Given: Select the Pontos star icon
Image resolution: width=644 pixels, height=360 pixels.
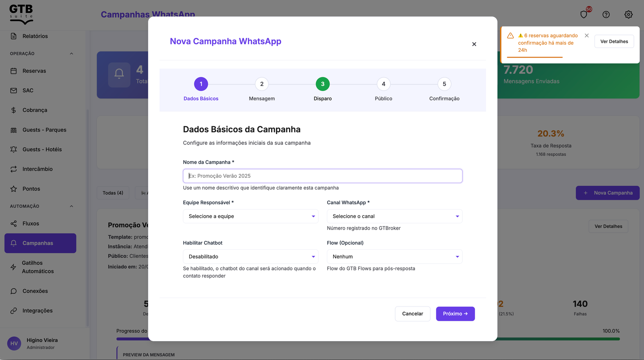Looking at the screenshot, I should coord(14,189).
